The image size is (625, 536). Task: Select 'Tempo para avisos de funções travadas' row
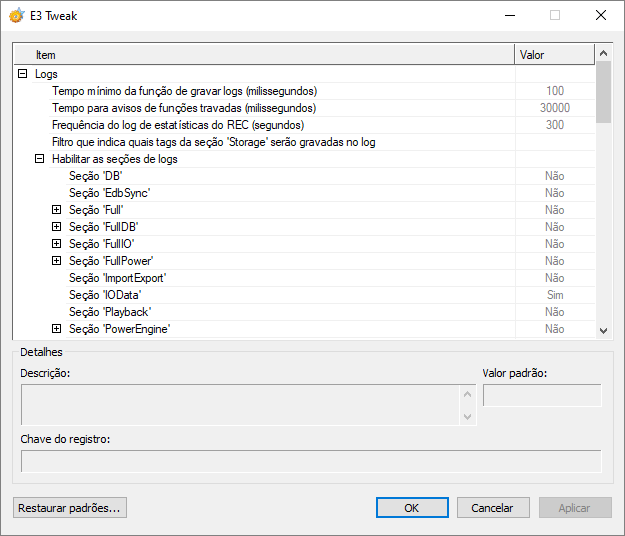[184, 108]
